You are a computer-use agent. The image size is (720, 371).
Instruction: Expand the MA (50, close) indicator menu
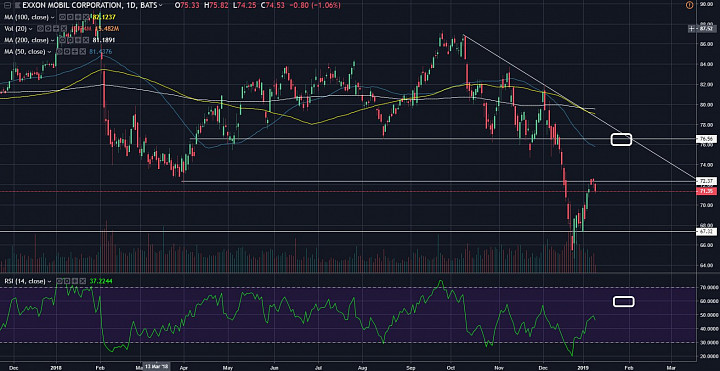tap(50, 51)
